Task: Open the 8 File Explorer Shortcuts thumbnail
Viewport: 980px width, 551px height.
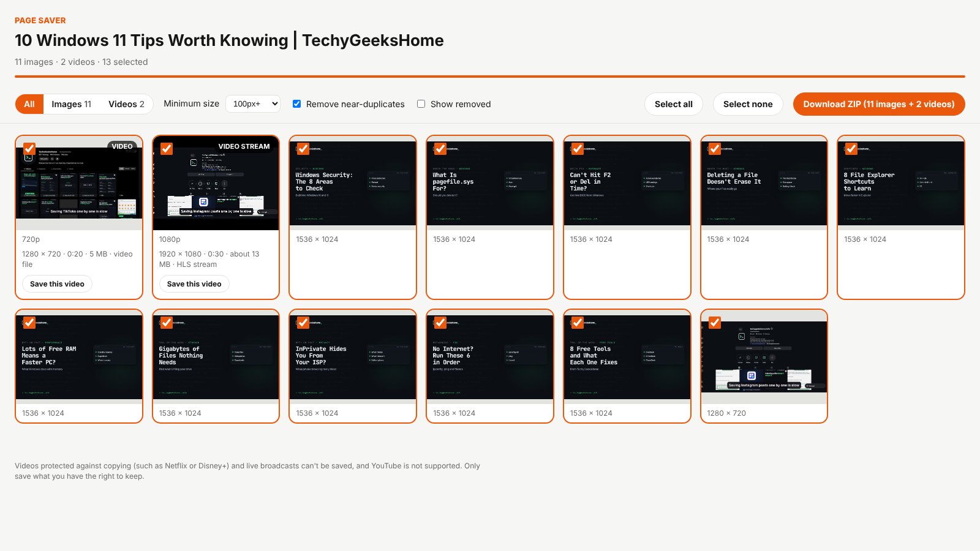Action: point(901,183)
